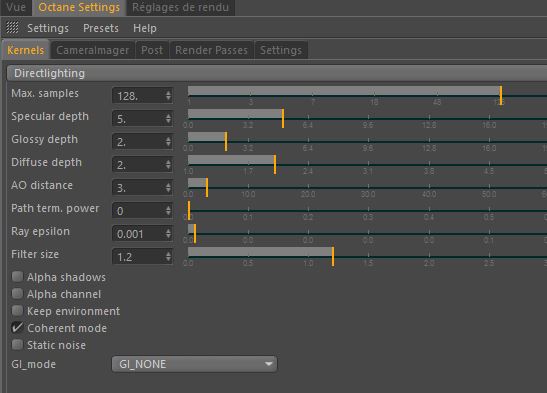
Task: Click the dotted grip icon beside Settings
Action: point(12,28)
